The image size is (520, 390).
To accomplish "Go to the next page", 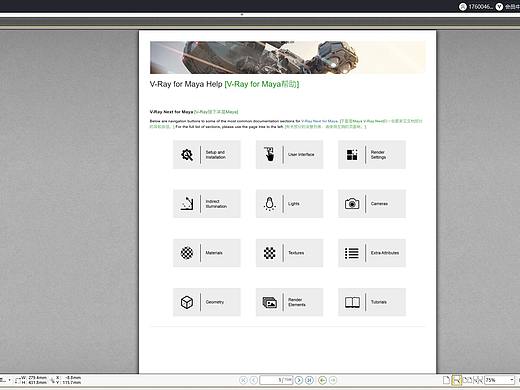I will tap(299, 380).
